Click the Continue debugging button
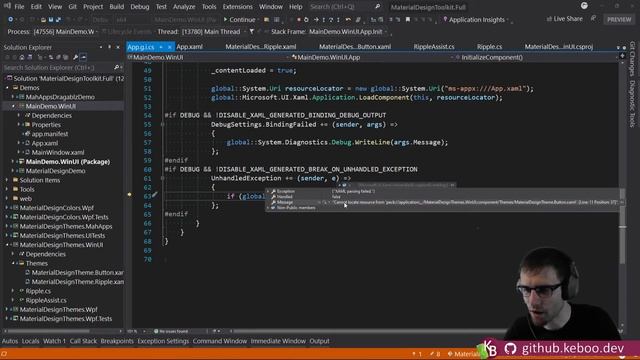This screenshot has height=360, width=640. click(239, 20)
